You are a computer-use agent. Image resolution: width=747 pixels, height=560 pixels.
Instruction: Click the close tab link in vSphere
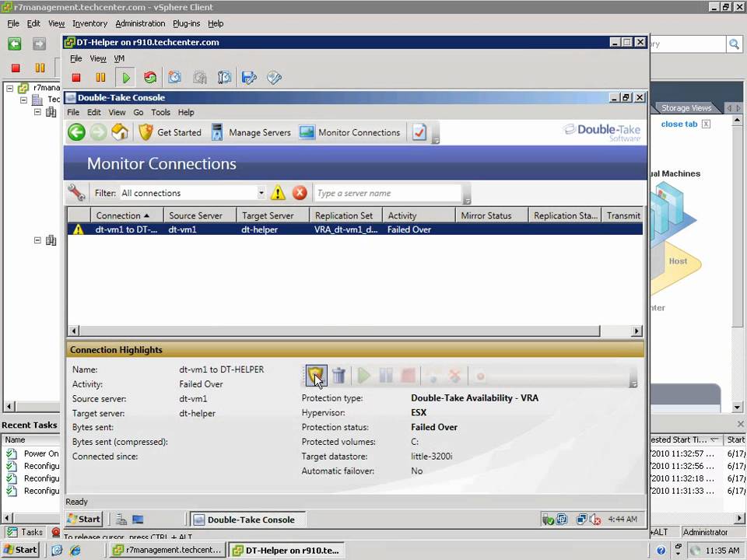tap(679, 124)
